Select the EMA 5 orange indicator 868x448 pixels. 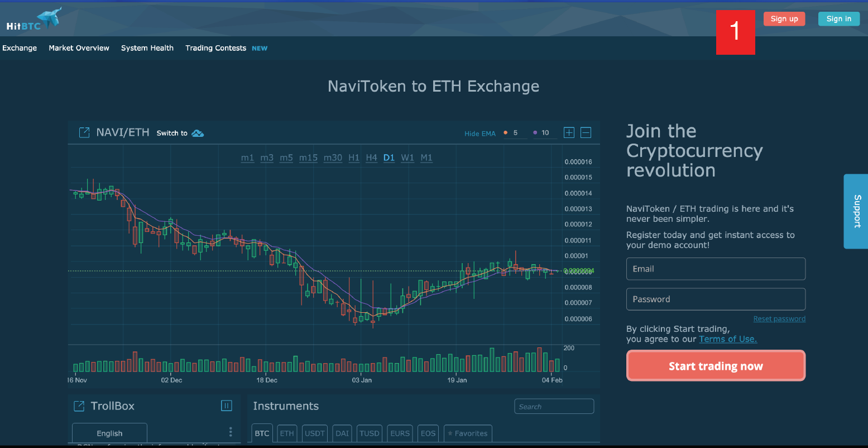click(505, 133)
